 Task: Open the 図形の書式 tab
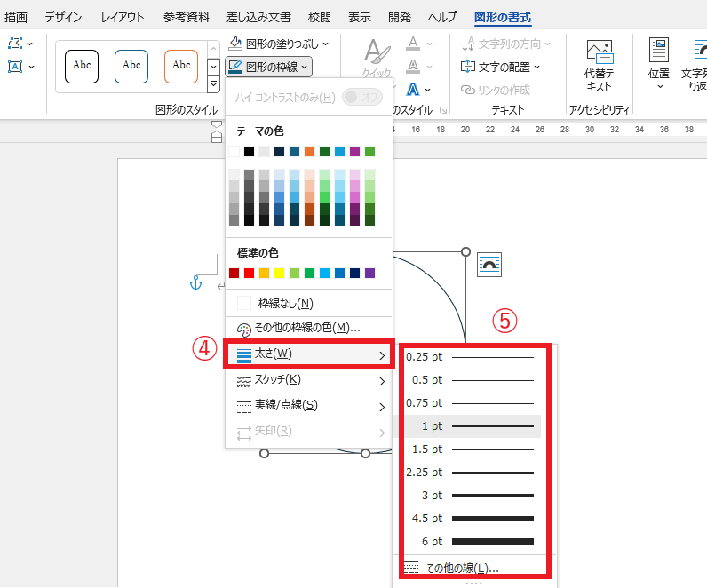point(503,17)
